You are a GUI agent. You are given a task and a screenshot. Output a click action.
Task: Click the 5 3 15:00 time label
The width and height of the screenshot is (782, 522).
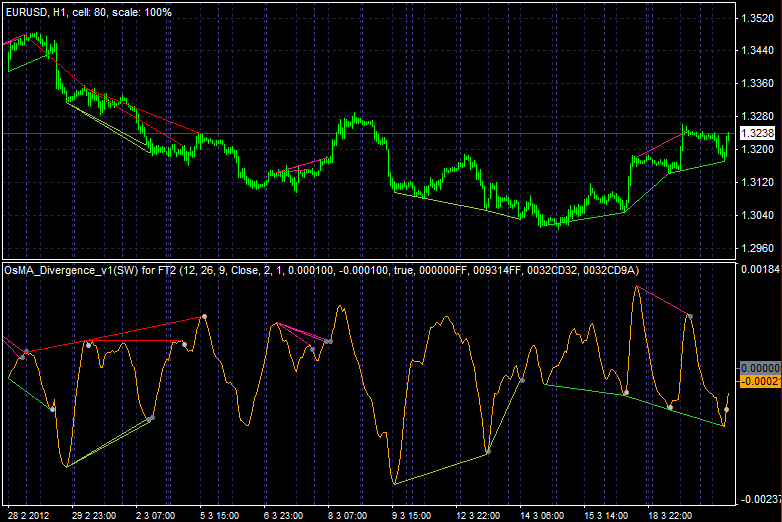coord(219,516)
